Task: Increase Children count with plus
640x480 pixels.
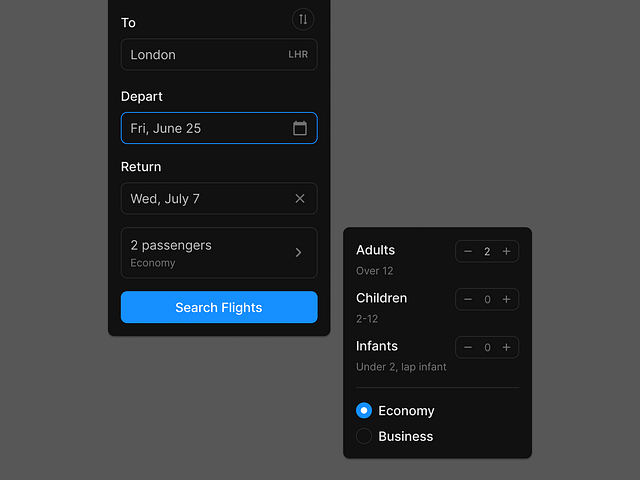Action: tap(506, 300)
